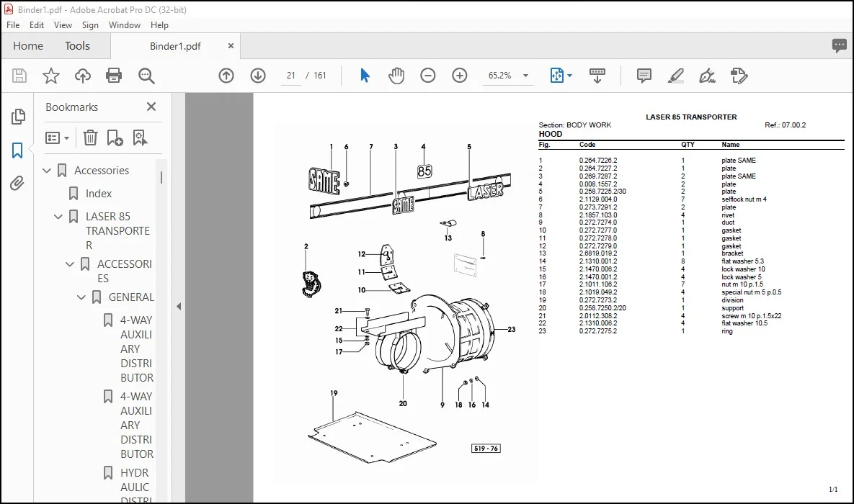
Task: Activate the hand pan tool
Action: [396, 76]
